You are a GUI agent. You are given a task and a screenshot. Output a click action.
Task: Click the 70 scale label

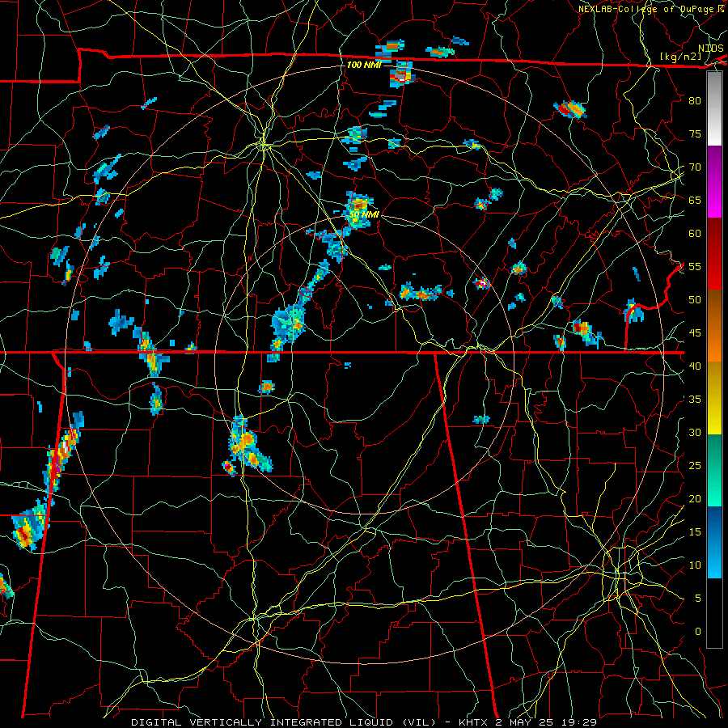point(695,167)
